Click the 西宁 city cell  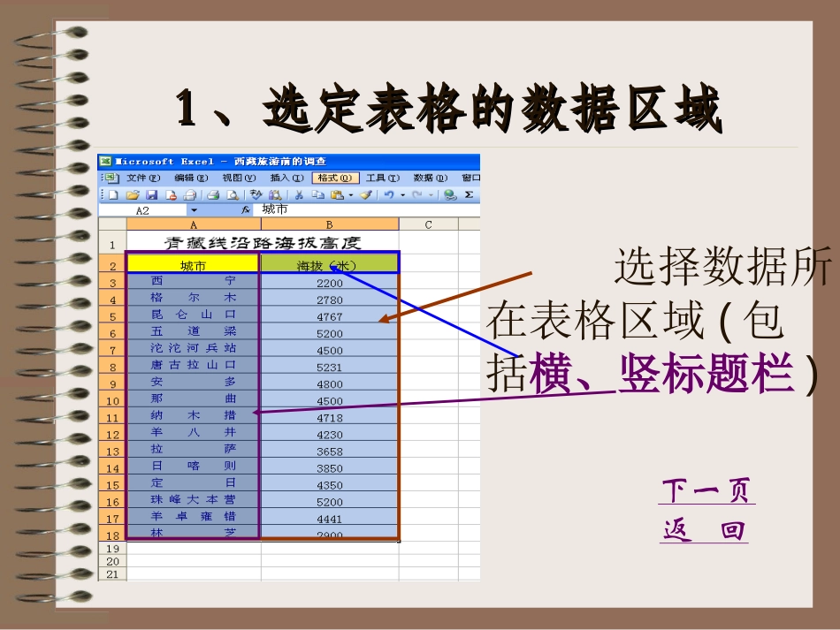(193, 281)
